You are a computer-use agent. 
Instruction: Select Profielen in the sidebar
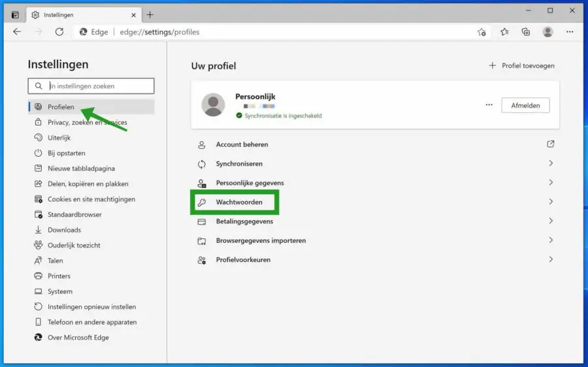pos(91,107)
